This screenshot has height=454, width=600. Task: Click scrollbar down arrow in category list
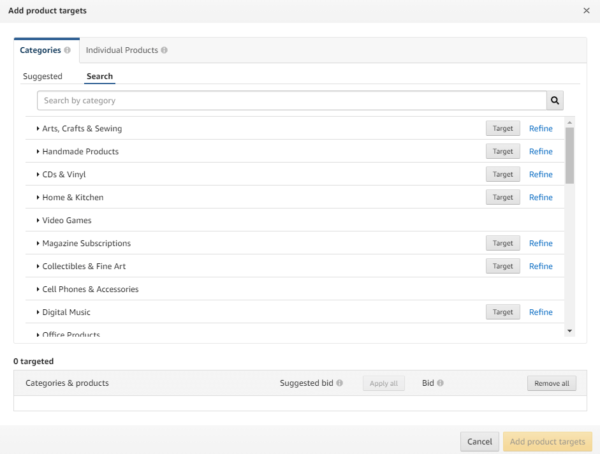pos(570,331)
